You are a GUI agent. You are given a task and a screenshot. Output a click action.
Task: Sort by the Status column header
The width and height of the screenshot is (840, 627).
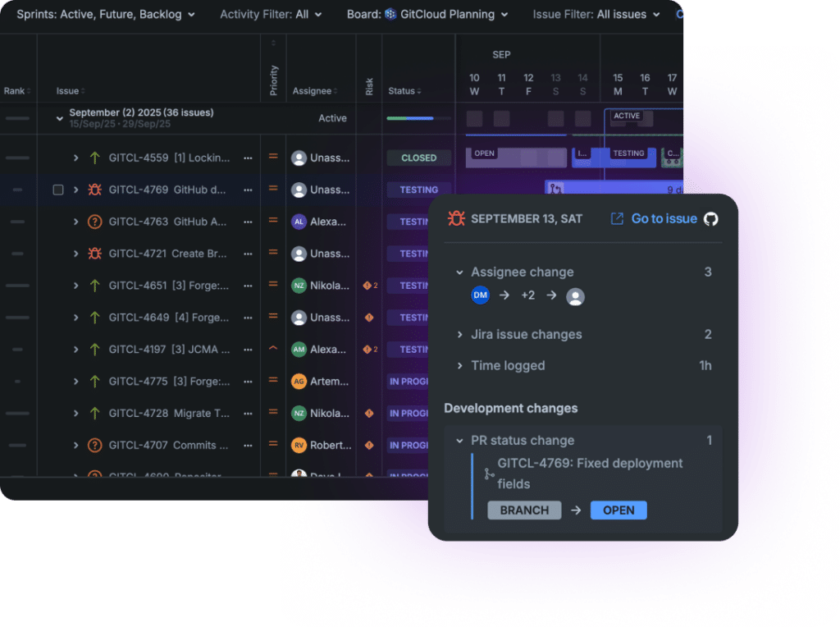[405, 91]
